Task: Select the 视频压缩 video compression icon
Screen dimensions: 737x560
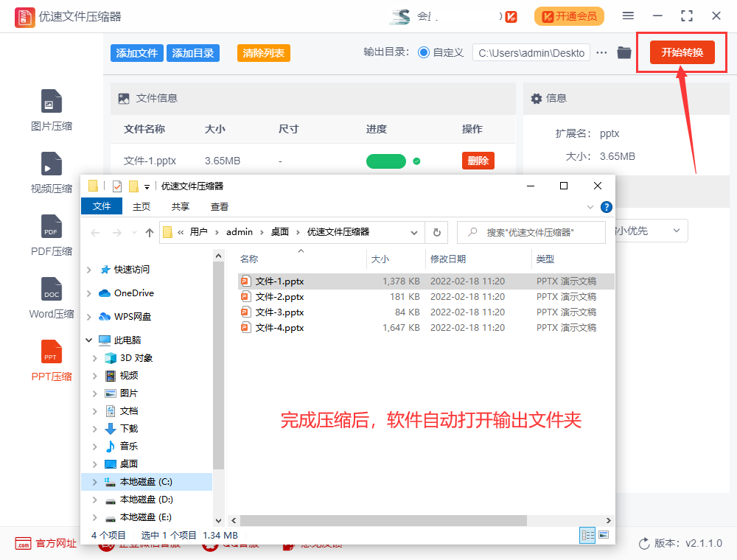Action: (52, 172)
